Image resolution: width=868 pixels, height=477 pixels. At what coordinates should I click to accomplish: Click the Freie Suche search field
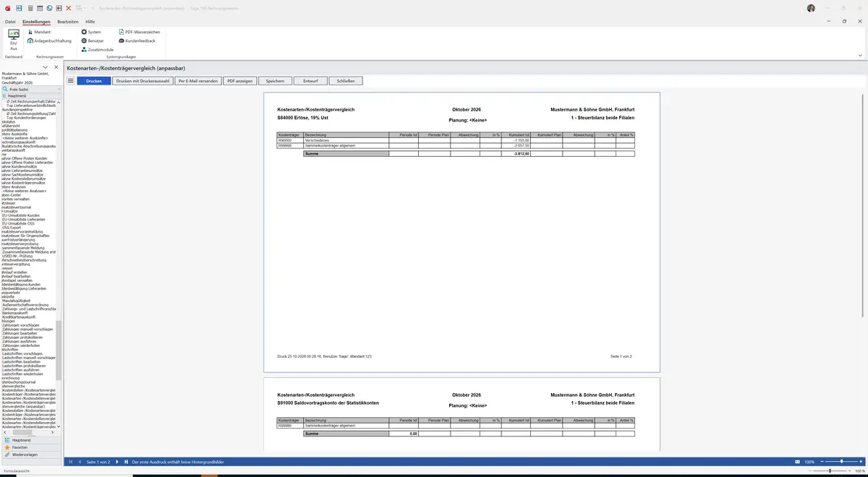[31, 89]
